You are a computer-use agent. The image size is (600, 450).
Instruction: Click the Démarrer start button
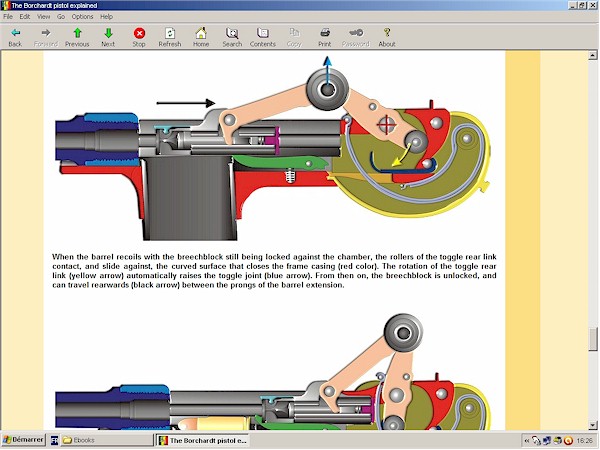tap(24, 440)
